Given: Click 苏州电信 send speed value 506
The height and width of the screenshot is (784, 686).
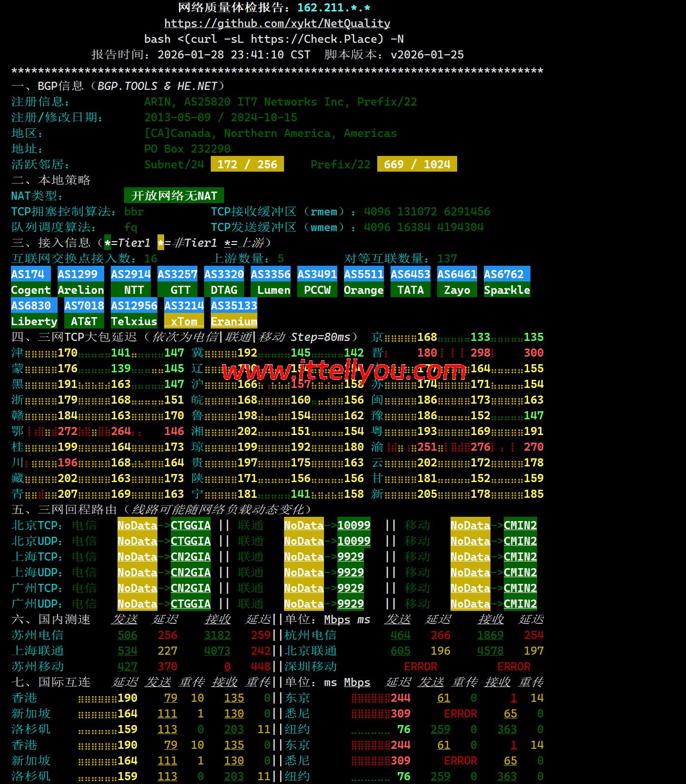Looking at the screenshot, I should coord(127,635).
